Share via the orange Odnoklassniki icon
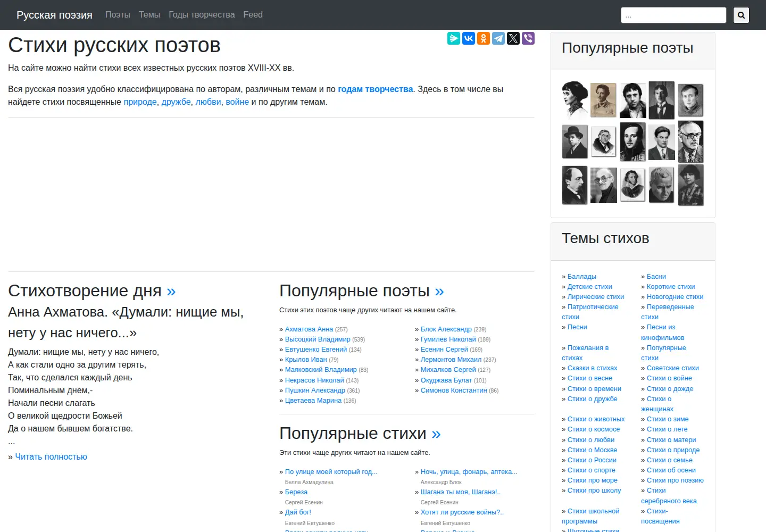 coord(484,38)
